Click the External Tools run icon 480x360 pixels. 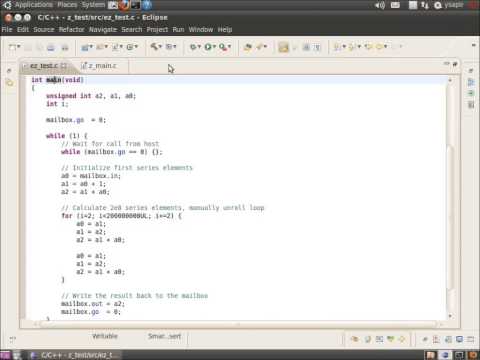223,47
